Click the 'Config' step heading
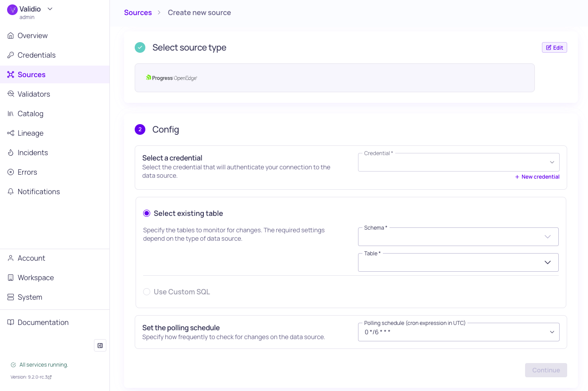Screen dimensions: 588x391 pos(166,129)
